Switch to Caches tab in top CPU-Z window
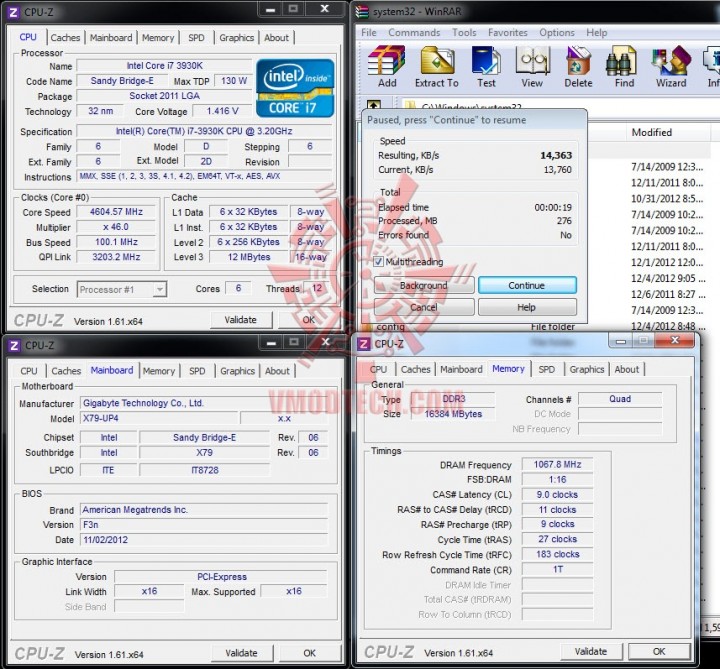Viewport: 720px width, 669px height. pyautogui.click(x=65, y=38)
